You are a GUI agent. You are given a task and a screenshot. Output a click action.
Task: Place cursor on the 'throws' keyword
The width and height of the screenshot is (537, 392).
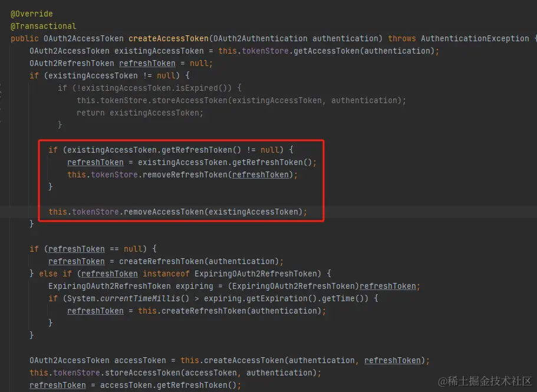click(x=402, y=38)
